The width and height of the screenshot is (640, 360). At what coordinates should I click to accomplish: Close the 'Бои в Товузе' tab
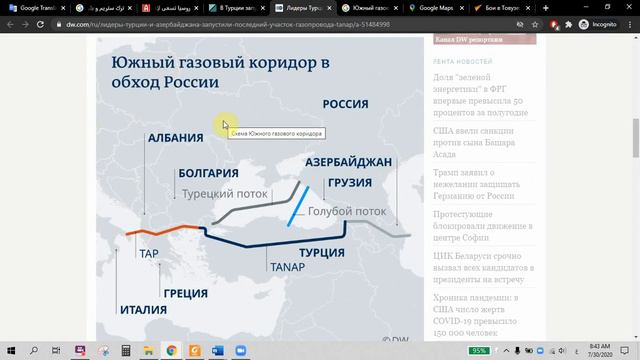(x=528, y=8)
